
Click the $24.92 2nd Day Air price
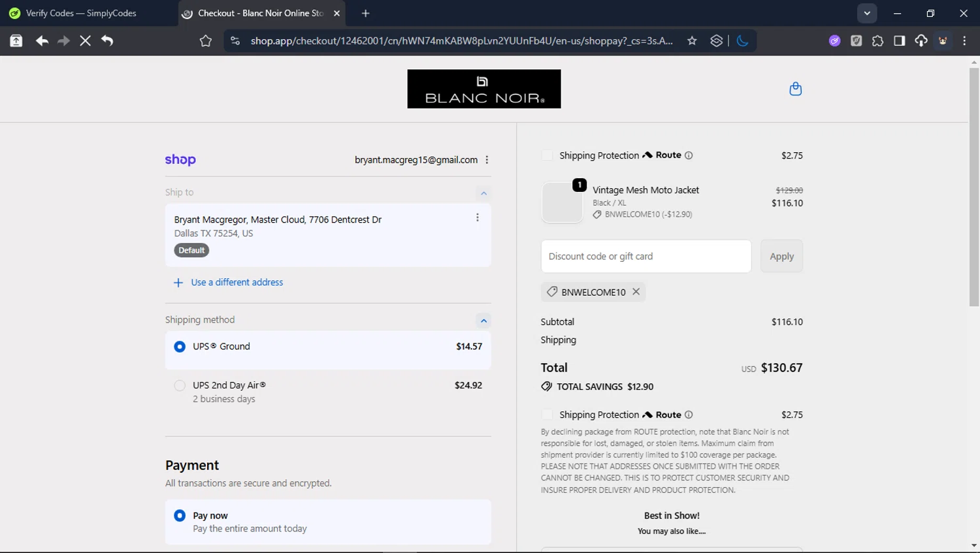tap(468, 385)
